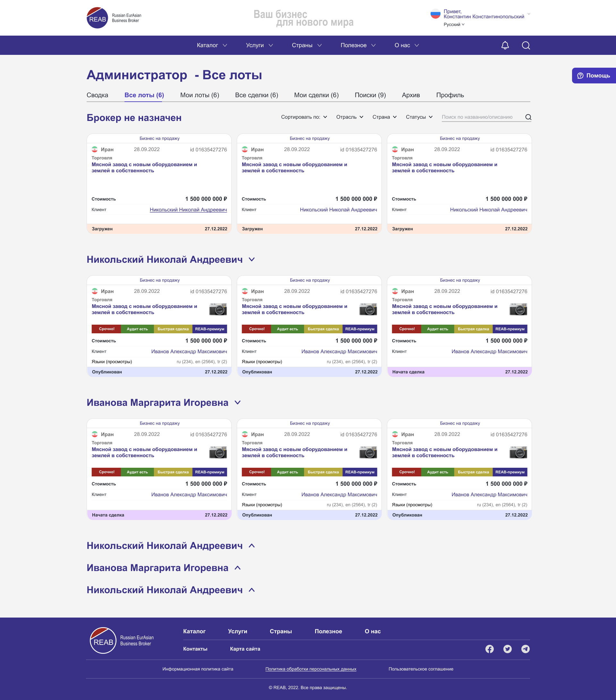Click the "Помощь" help button
The image size is (616, 700).
(x=594, y=76)
